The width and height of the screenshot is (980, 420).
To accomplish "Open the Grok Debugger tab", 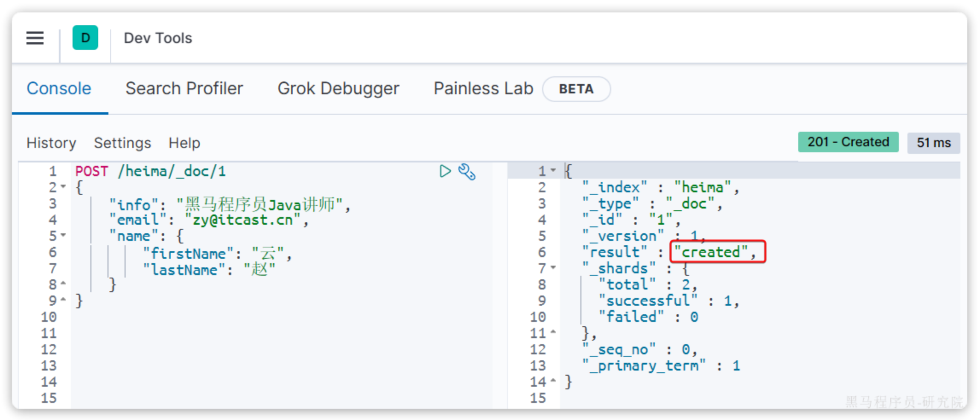I will [338, 89].
